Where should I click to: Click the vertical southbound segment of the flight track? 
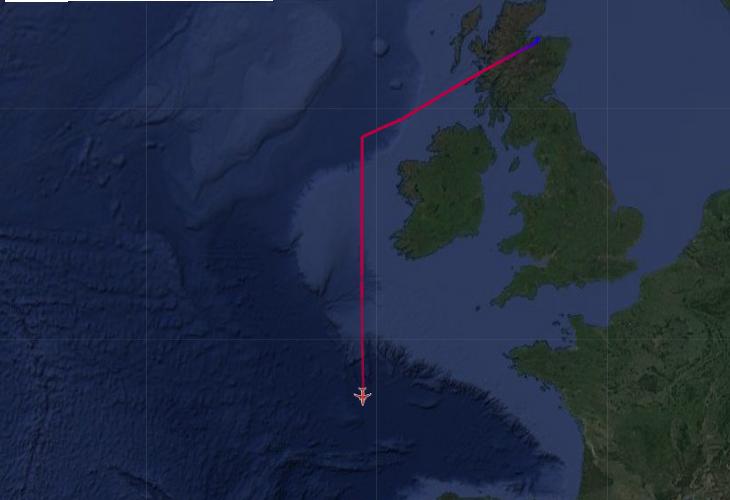click(x=362, y=261)
